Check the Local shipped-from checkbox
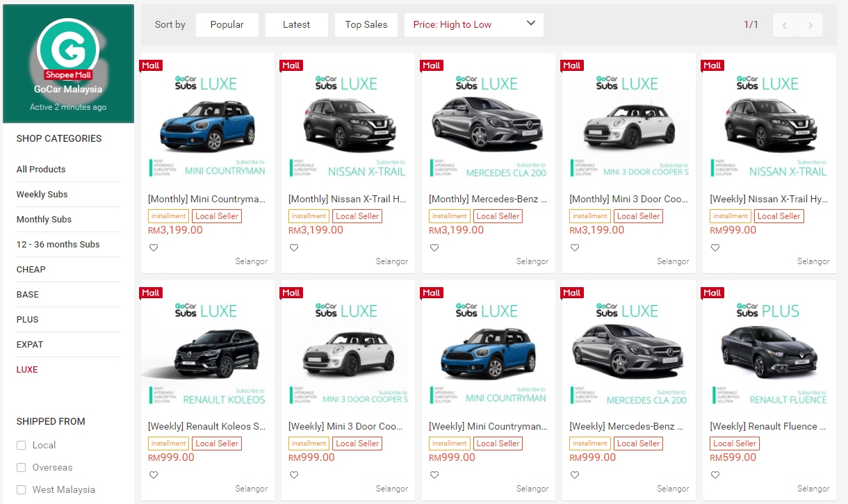Viewport: 848px width, 504px height. coord(22,446)
